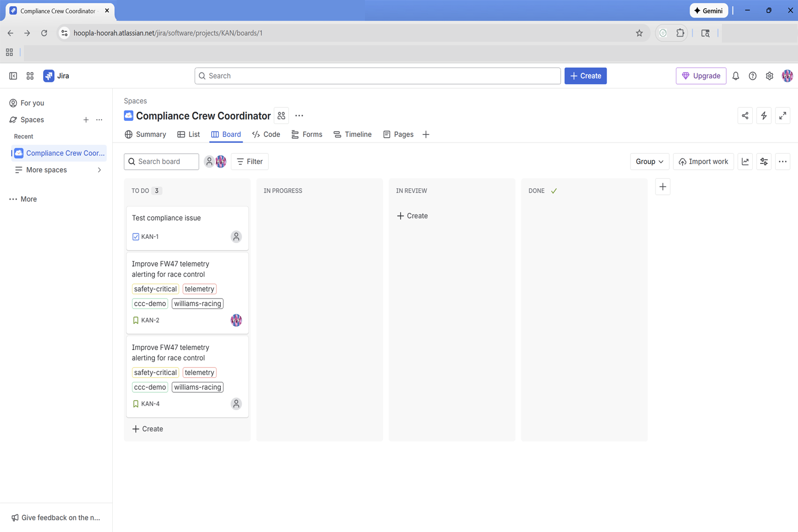This screenshot has height=532, width=798.
Task: Open the KAN-2 issue key
Action: [151, 321]
